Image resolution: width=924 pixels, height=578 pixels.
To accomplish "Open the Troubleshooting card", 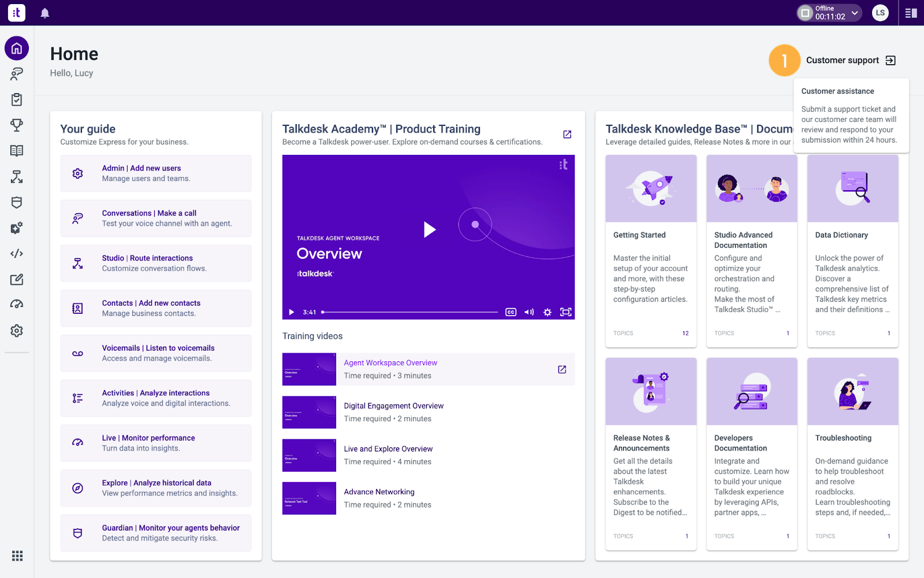I will tap(853, 454).
